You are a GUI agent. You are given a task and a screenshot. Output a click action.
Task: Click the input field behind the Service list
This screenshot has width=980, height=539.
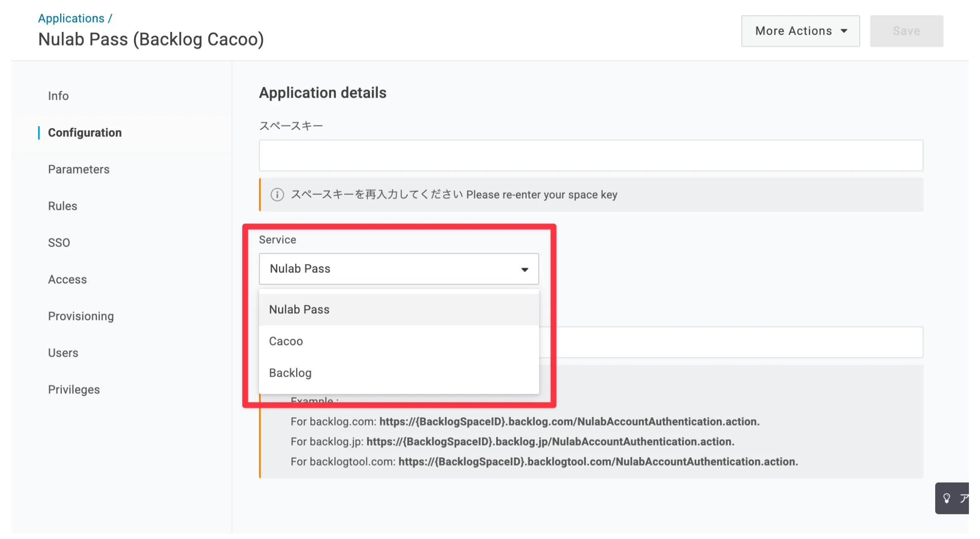click(731, 342)
